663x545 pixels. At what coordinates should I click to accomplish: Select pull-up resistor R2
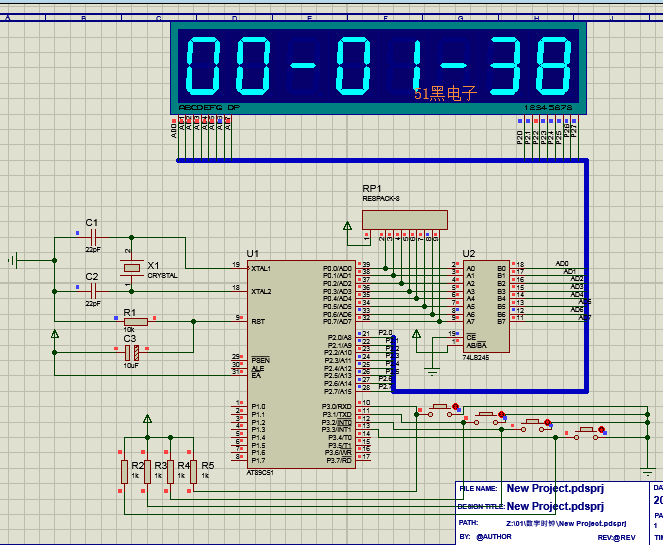[x=124, y=472]
